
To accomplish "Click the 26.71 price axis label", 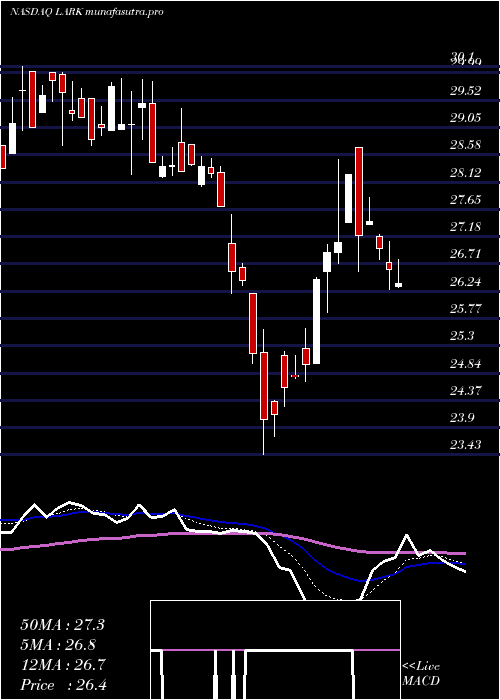I will [x=465, y=254].
